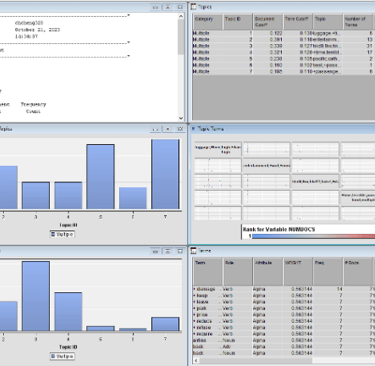Click the Role column header in Terms
This screenshot has height=366, width=375.
[x=237, y=272]
